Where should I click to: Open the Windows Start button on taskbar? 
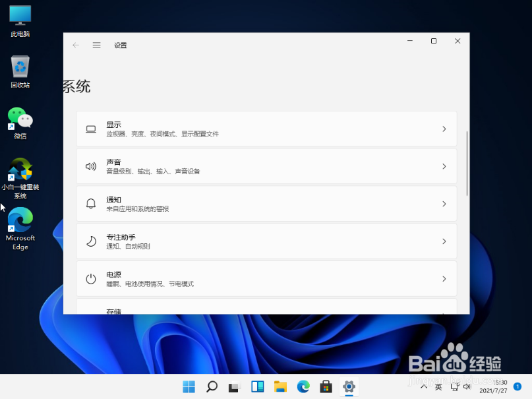[x=189, y=386]
